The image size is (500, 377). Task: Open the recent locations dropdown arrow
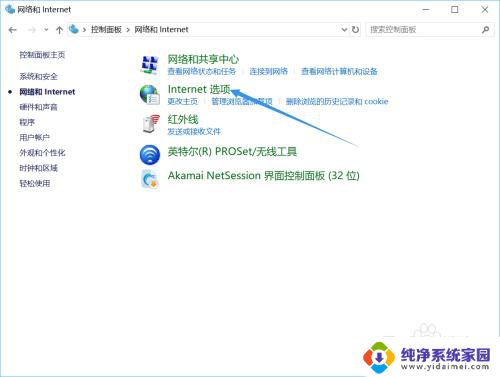pyautogui.click(x=46, y=30)
